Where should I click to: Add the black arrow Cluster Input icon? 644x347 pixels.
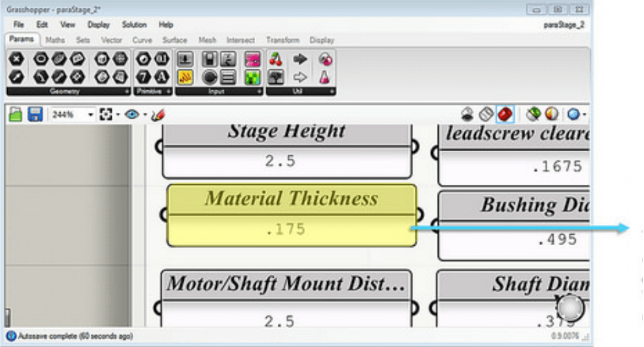click(x=300, y=60)
